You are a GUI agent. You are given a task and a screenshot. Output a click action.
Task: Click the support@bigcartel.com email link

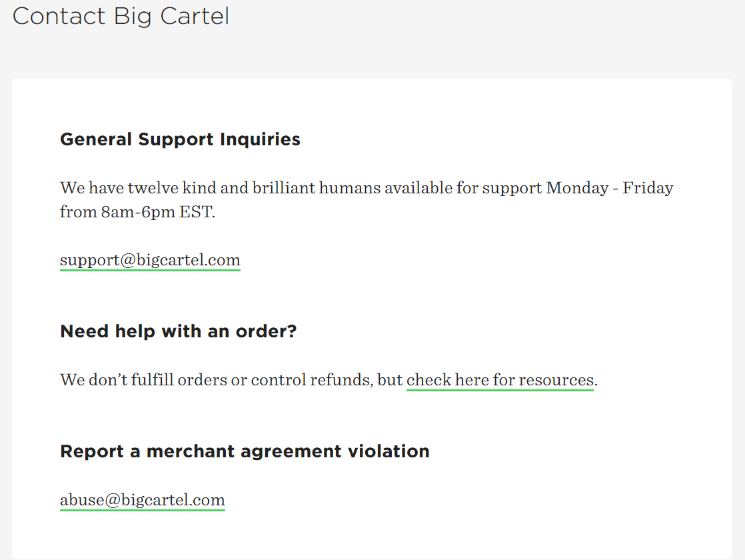click(x=150, y=260)
